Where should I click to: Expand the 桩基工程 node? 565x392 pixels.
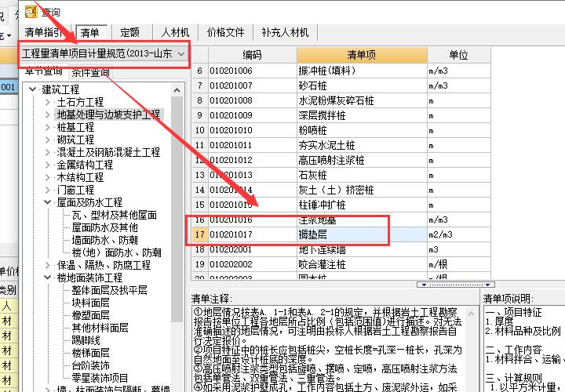tap(48, 127)
